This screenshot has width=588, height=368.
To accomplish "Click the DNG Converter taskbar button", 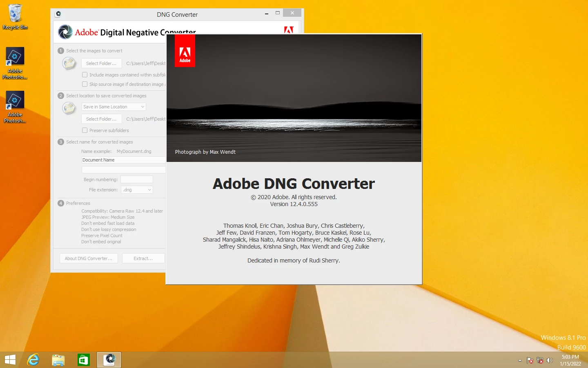I will coord(109,360).
